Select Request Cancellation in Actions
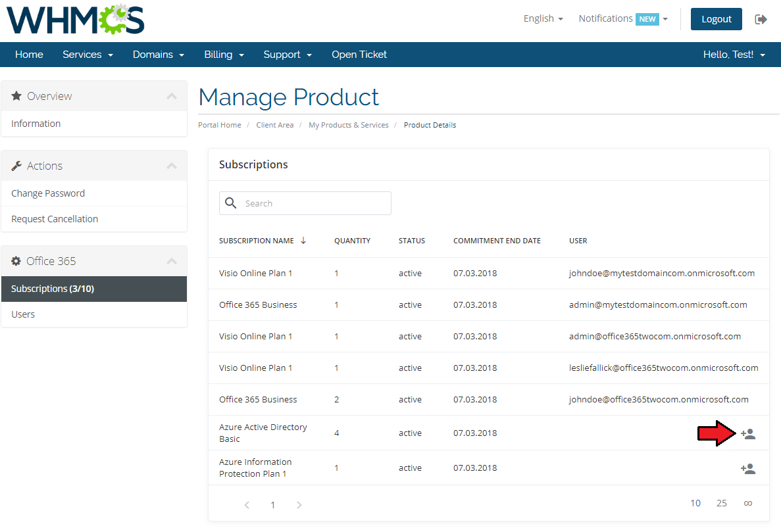 click(94, 219)
